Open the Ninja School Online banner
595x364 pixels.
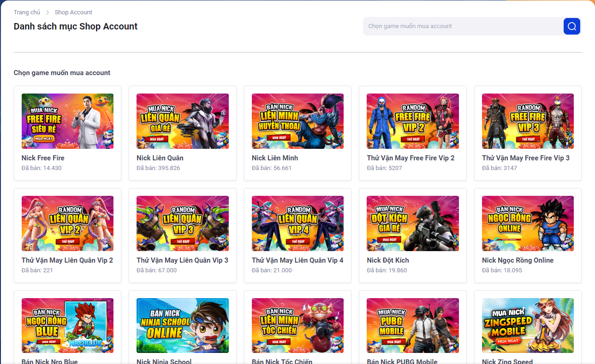(x=183, y=325)
